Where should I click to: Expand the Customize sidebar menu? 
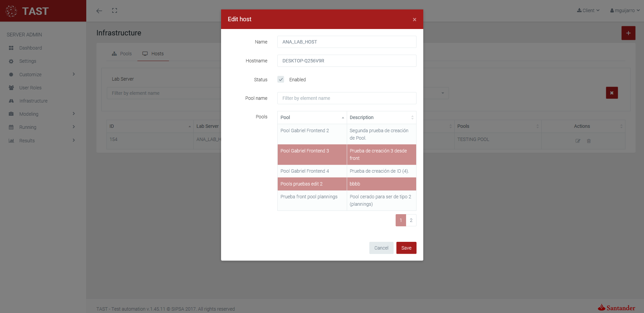[42, 75]
